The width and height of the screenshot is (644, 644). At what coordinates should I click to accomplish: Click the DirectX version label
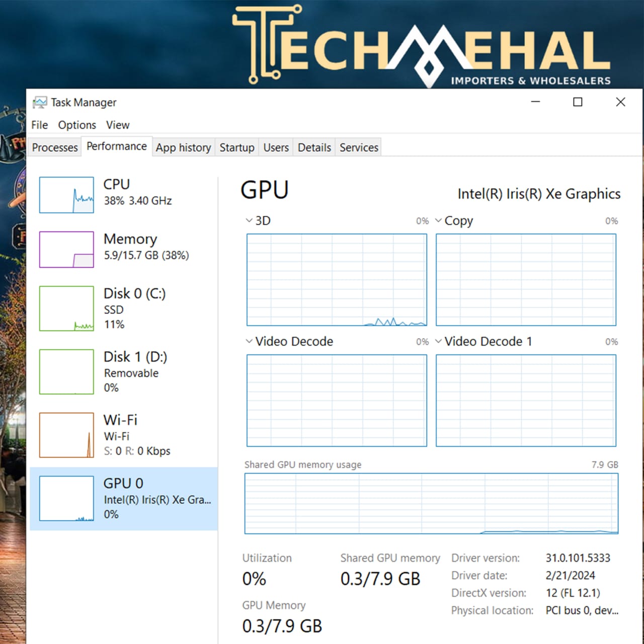click(x=489, y=593)
